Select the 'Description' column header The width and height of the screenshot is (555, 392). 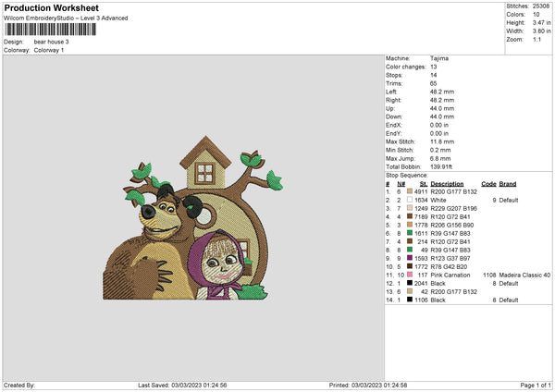447,184
